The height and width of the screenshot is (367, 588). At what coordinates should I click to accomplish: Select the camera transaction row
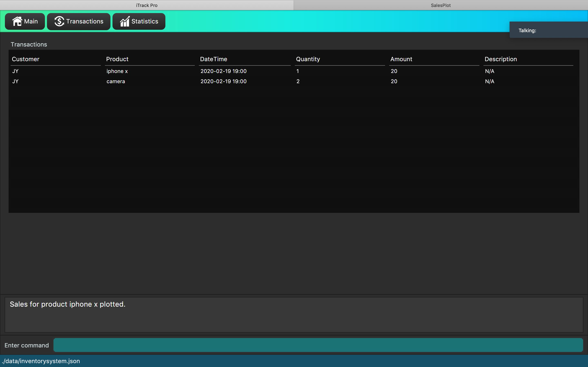click(116, 81)
